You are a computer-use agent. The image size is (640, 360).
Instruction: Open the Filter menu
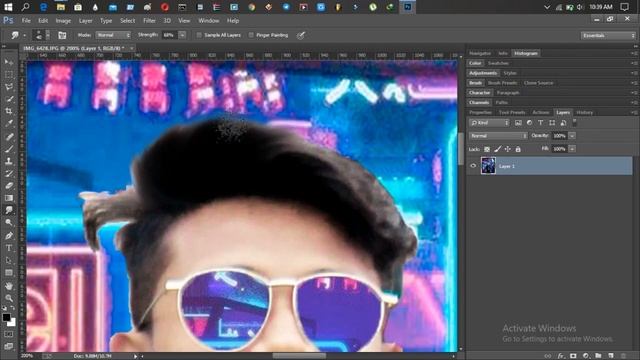tap(149, 20)
